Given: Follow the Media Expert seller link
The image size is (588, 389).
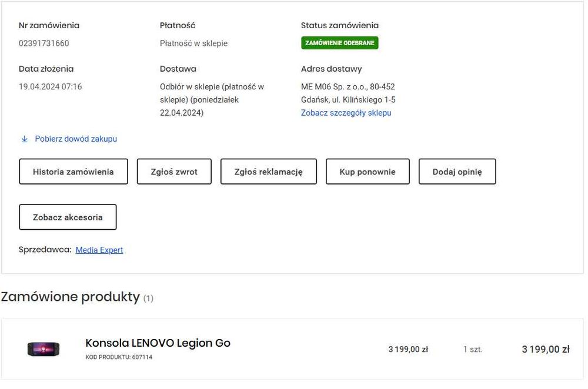Looking at the screenshot, I should (99, 250).
